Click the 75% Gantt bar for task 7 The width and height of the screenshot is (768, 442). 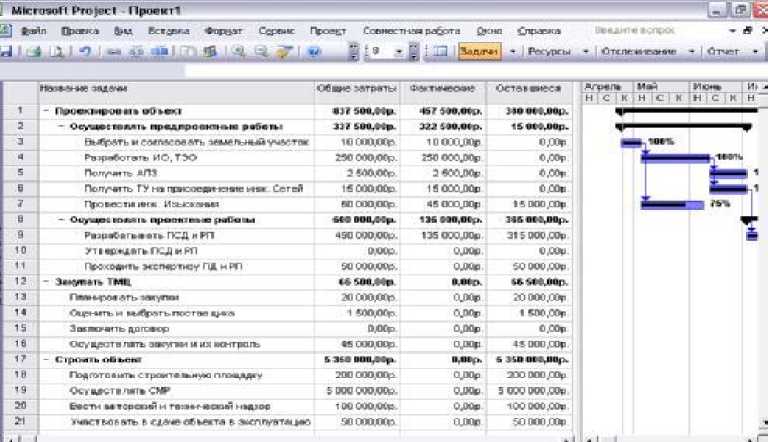672,204
